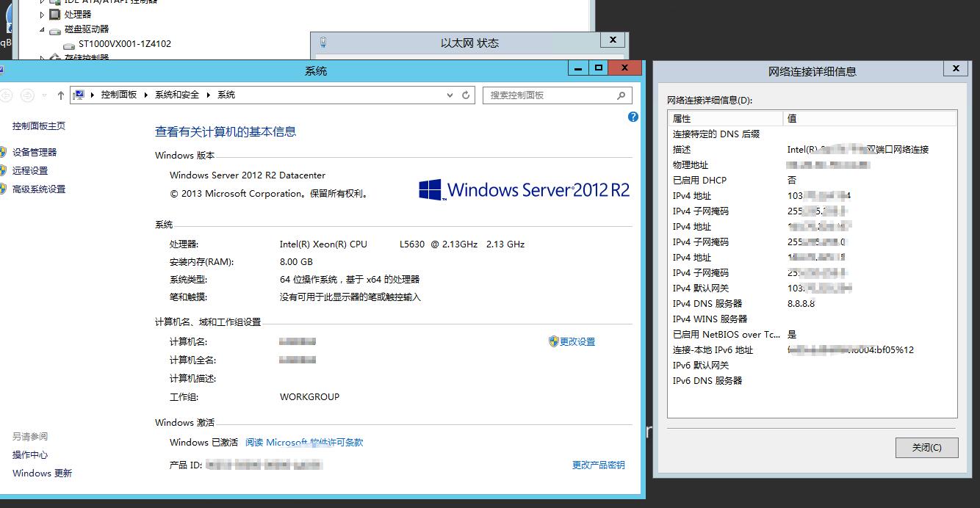Click the 关闭(C) button

tap(926, 447)
